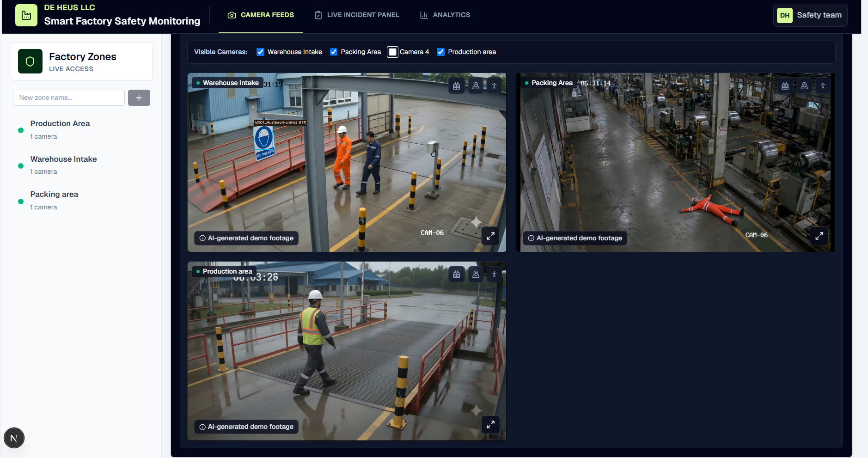This screenshot has height=458, width=868.
Task: Click the add zone plus button
Action: click(139, 98)
